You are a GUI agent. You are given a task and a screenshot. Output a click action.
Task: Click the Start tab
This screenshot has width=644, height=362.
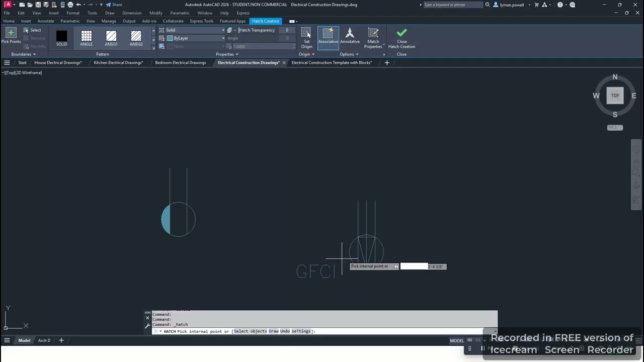coord(22,63)
